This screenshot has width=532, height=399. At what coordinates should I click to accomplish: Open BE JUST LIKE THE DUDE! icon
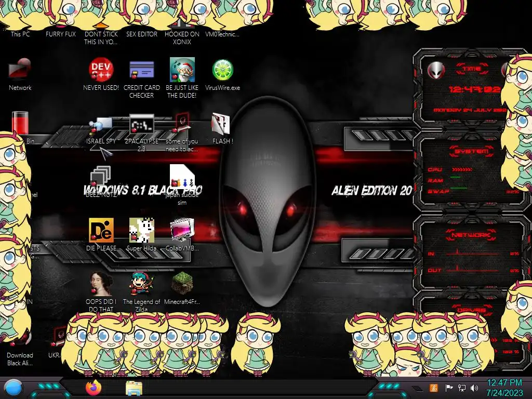point(182,70)
